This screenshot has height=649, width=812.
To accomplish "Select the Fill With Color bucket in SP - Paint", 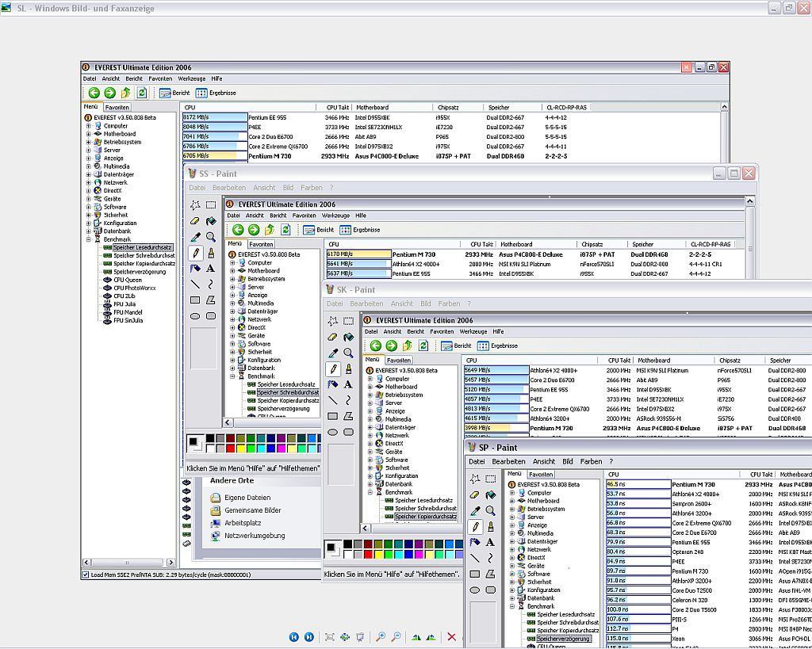I will click(x=490, y=494).
